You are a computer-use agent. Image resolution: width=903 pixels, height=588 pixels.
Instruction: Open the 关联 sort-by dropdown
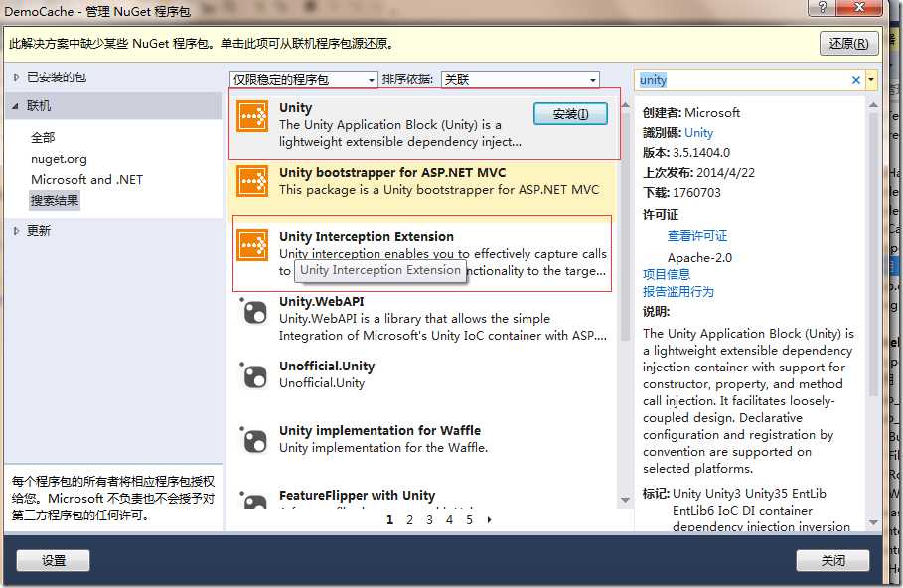pyautogui.click(x=521, y=79)
